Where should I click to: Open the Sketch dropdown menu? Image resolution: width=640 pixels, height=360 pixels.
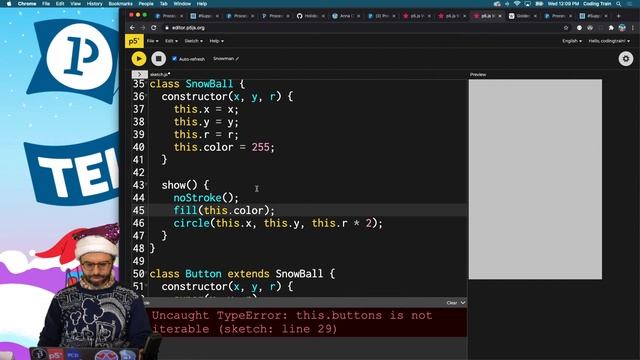(x=193, y=41)
